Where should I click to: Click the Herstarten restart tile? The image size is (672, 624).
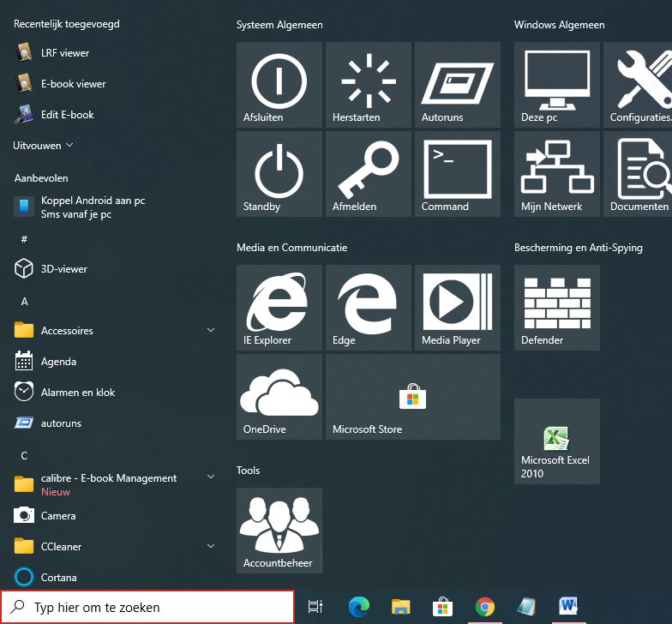coord(369,84)
